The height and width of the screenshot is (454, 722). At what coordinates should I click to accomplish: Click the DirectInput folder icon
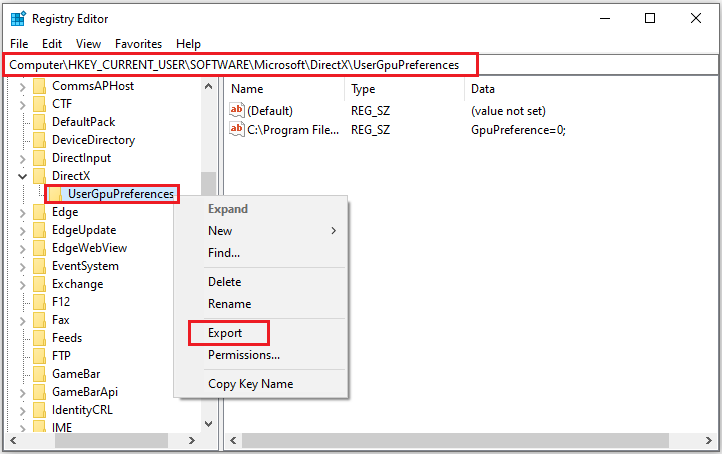tap(40, 158)
